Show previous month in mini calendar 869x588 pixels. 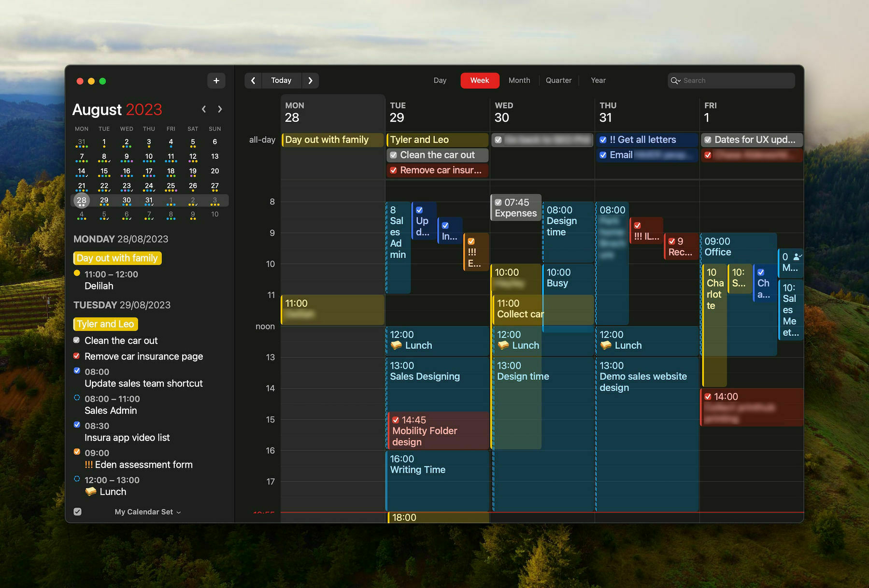204,110
